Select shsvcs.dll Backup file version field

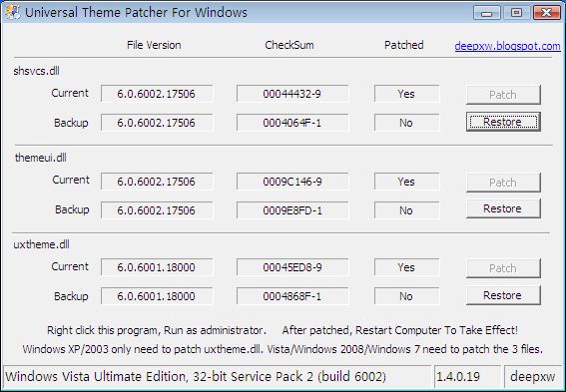[x=157, y=123]
